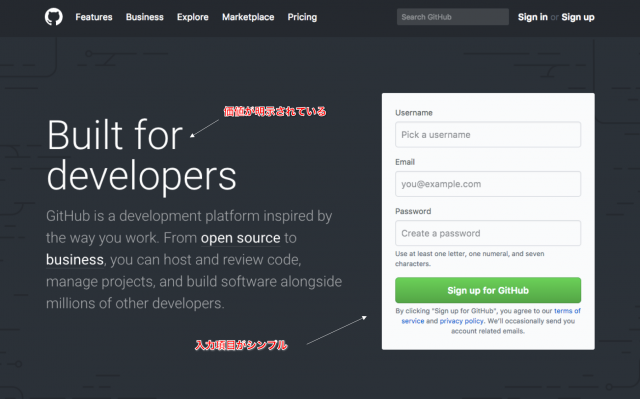Click the Sign up header link

pyautogui.click(x=578, y=17)
